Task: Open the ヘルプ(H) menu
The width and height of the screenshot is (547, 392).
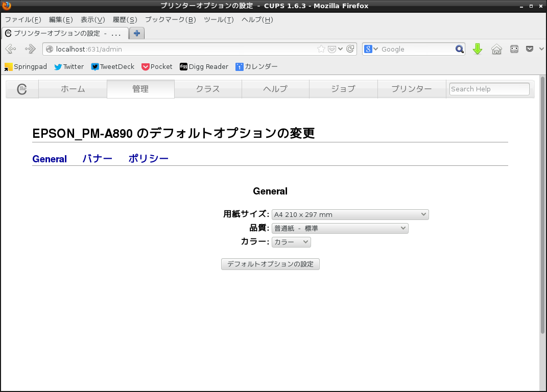Action: click(x=257, y=19)
